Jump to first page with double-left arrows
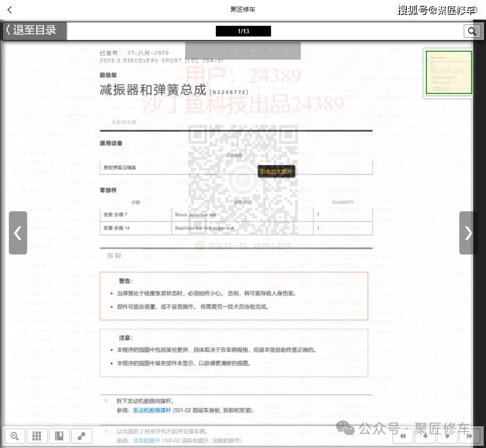486x448 pixels. tap(403, 435)
